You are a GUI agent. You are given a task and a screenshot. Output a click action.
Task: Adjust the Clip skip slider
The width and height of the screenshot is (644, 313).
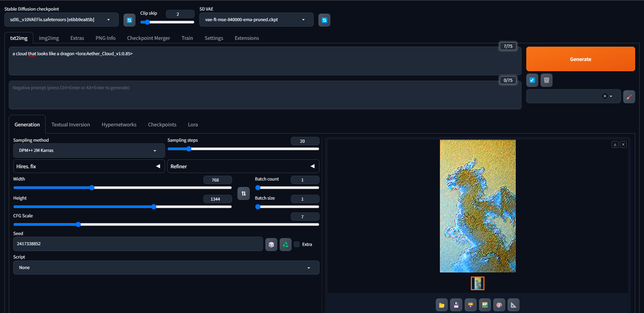tap(167, 22)
